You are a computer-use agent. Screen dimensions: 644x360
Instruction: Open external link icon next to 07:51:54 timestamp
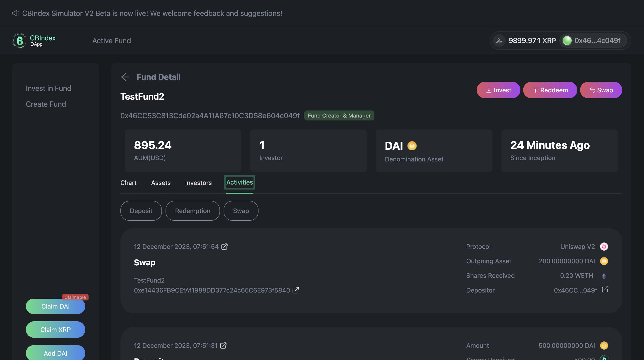click(224, 247)
